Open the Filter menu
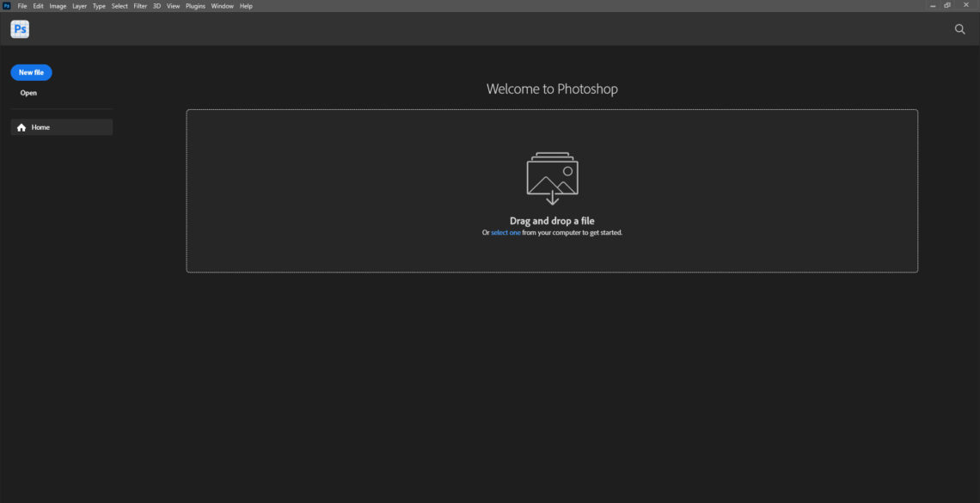 coord(139,5)
